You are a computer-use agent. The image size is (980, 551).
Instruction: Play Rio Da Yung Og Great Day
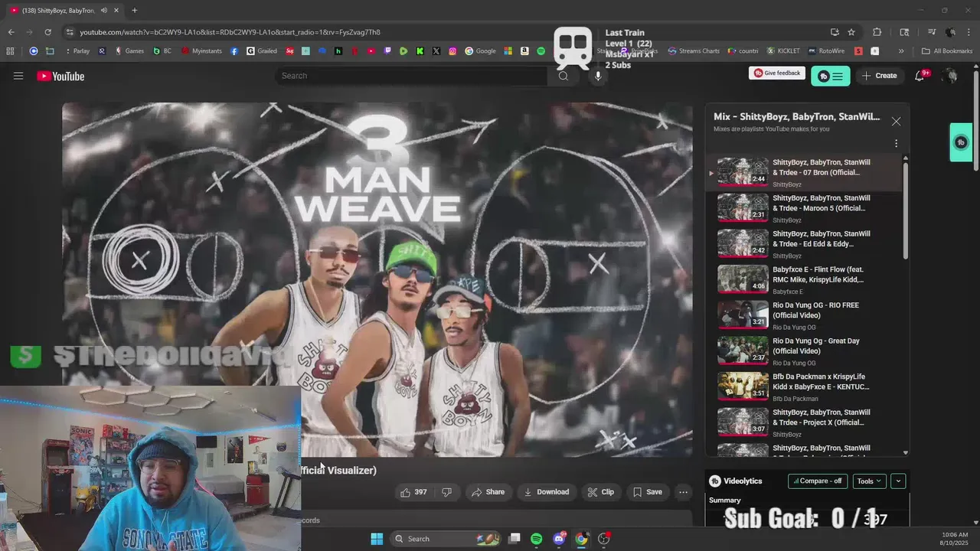click(804, 351)
